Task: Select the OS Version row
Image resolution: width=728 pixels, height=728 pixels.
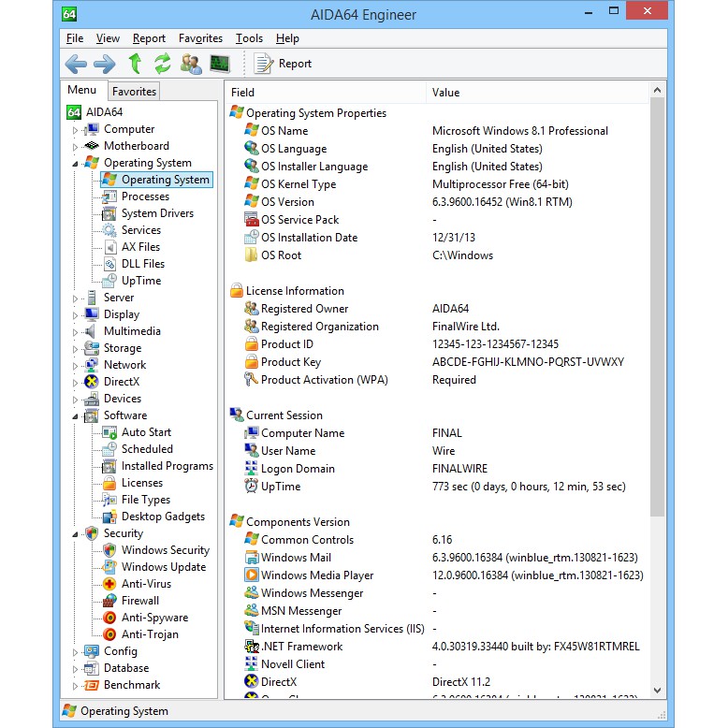Action: click(x=437, y=202)
